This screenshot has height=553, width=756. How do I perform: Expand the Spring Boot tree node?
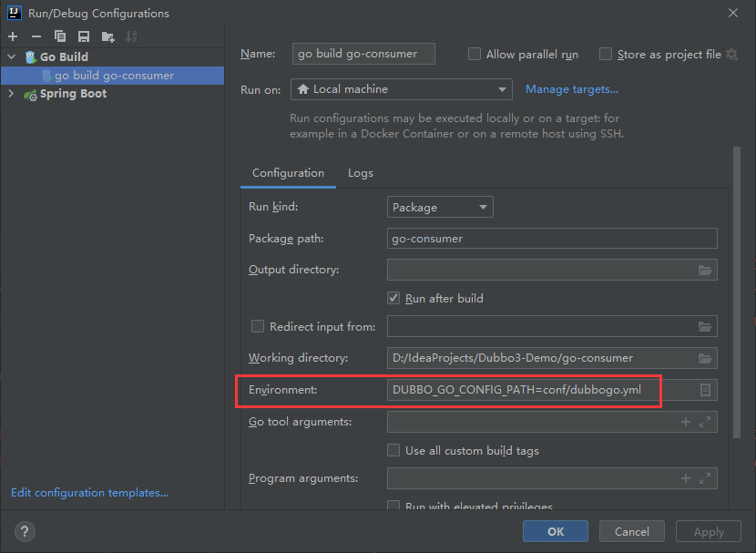11,94
